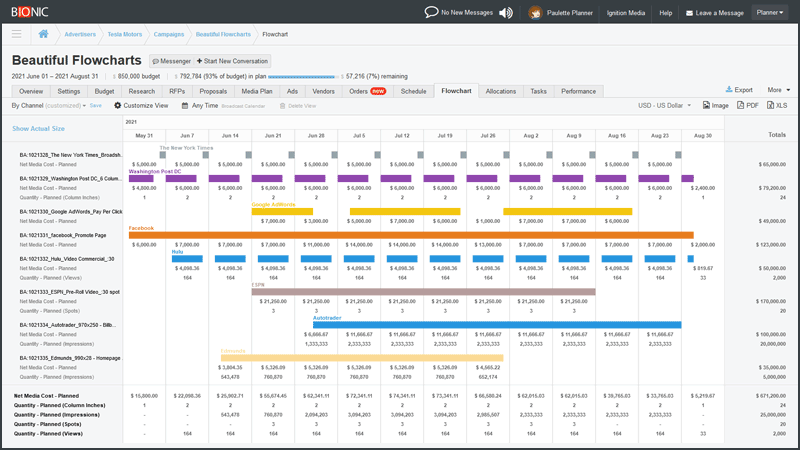The width and height of the screenshot is (800, 450).
Task: Open the hamburger sidebar menu
Action: click(x=17, y=34)
